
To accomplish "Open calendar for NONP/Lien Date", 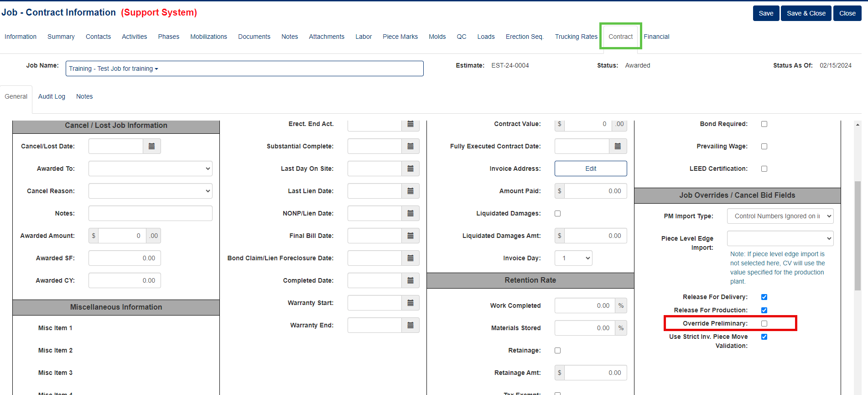I will pyautogui.click(x=411, y=213).
